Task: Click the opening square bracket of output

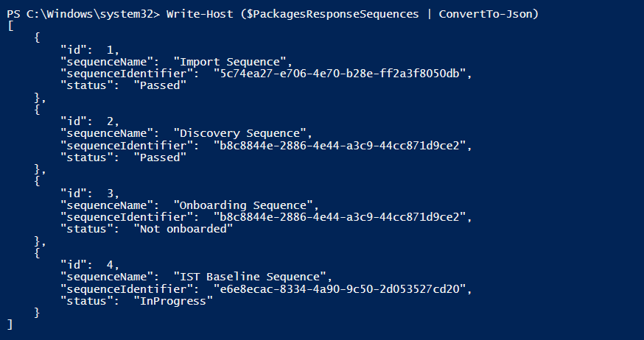Action: (x=10, y=25)
